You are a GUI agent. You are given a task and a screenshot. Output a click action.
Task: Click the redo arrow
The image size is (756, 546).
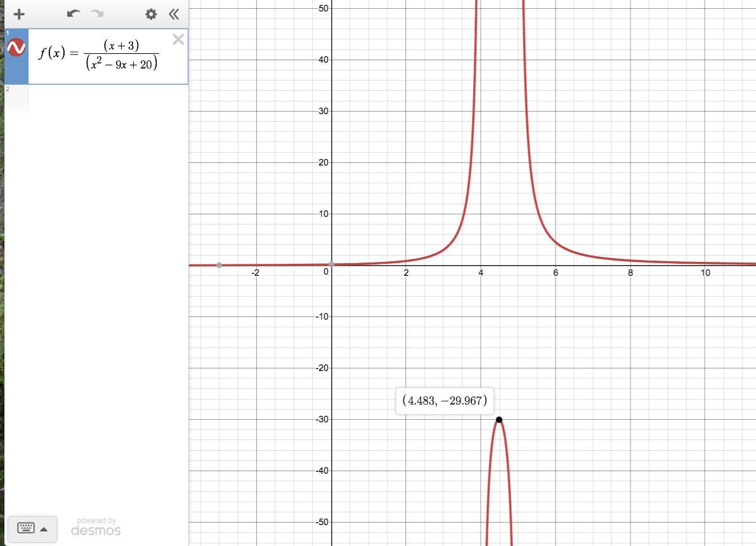click(x=97, y=13)
